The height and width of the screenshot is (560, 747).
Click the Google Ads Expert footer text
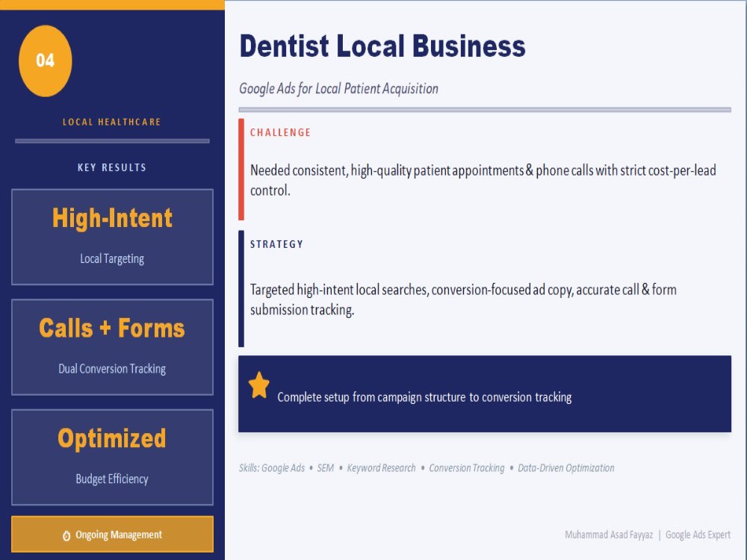[x=698, y=535]
